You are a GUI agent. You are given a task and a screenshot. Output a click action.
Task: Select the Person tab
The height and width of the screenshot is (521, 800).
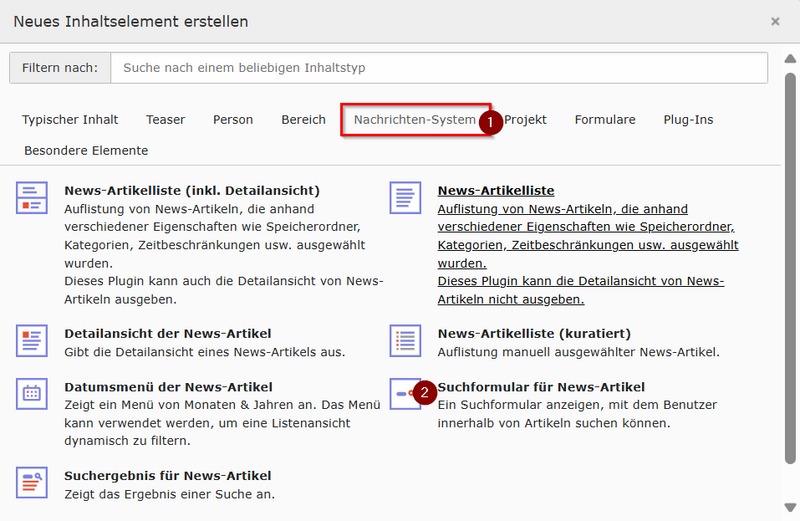pyautogui.click(x=233, y=120)
